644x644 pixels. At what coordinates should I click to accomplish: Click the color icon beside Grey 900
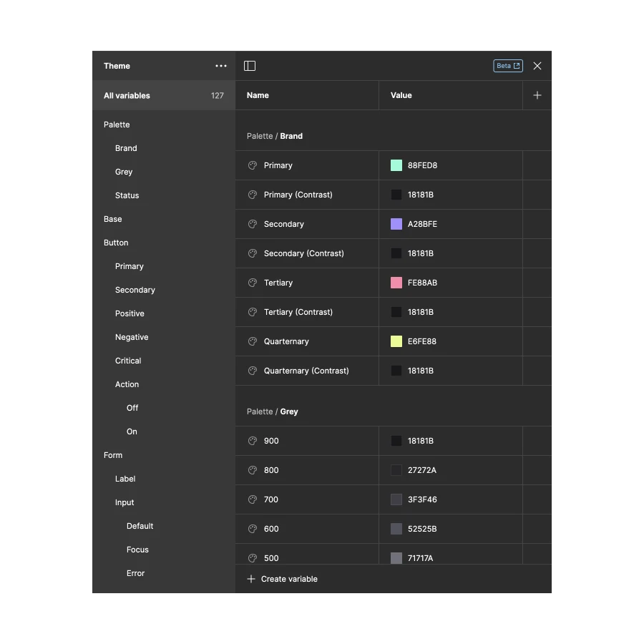pos(253,441)
